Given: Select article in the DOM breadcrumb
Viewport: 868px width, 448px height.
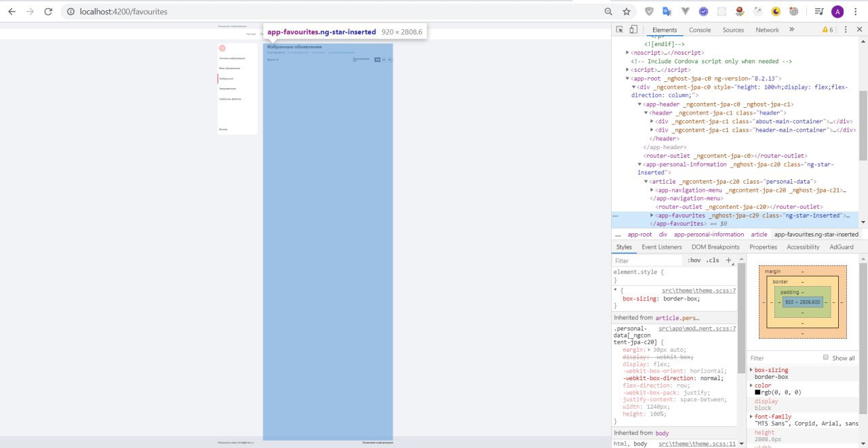Looking at the screenshot, I should pos(759,235).
